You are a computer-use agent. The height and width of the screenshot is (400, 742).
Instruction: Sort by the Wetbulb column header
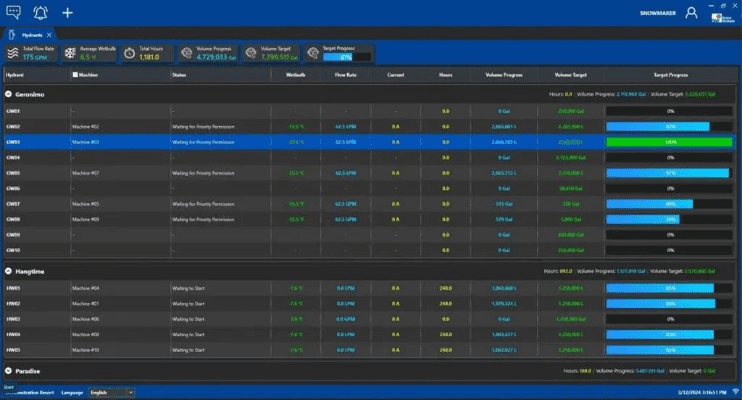point(295,74)
